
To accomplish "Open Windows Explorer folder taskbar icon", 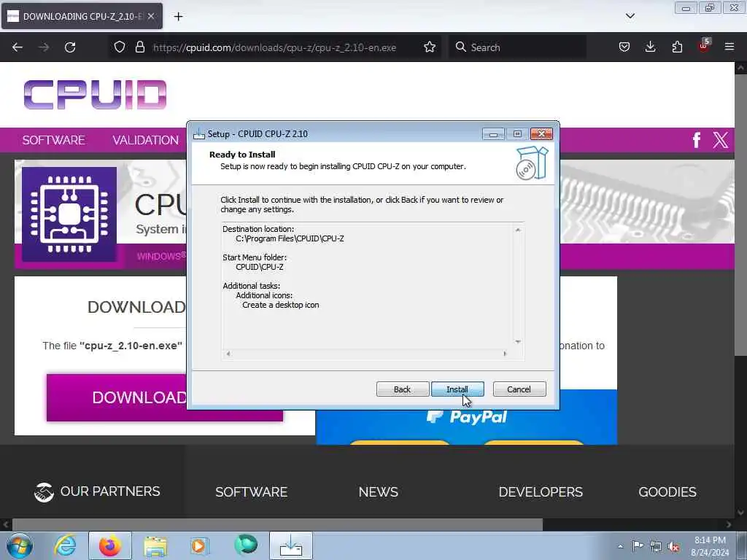I will 155,545.
